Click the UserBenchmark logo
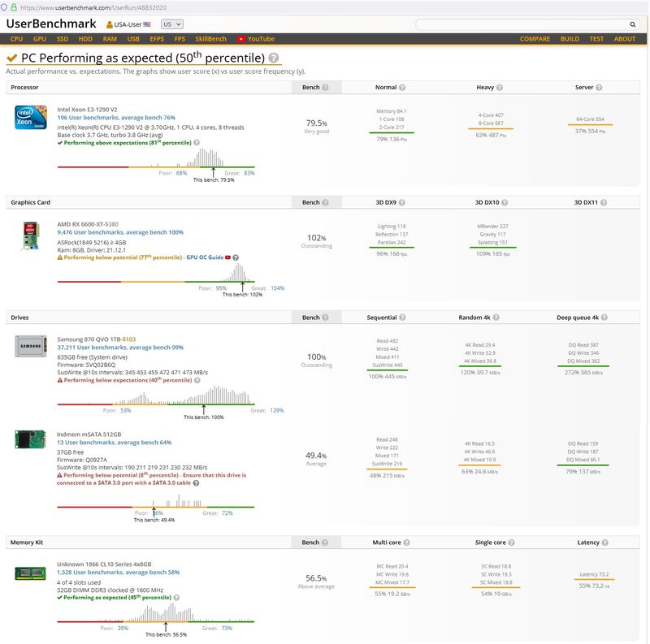The image size is (650, 644). coord(51,24)
